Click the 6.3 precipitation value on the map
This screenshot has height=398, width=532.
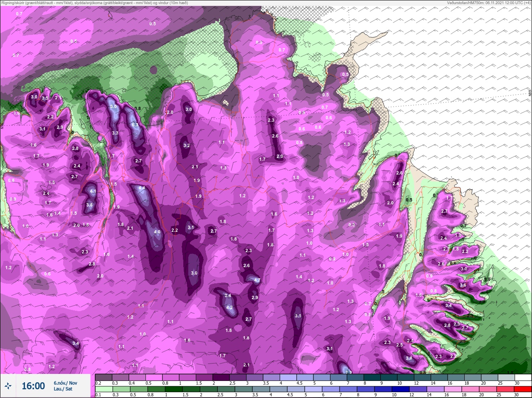(x=135, y=125)
